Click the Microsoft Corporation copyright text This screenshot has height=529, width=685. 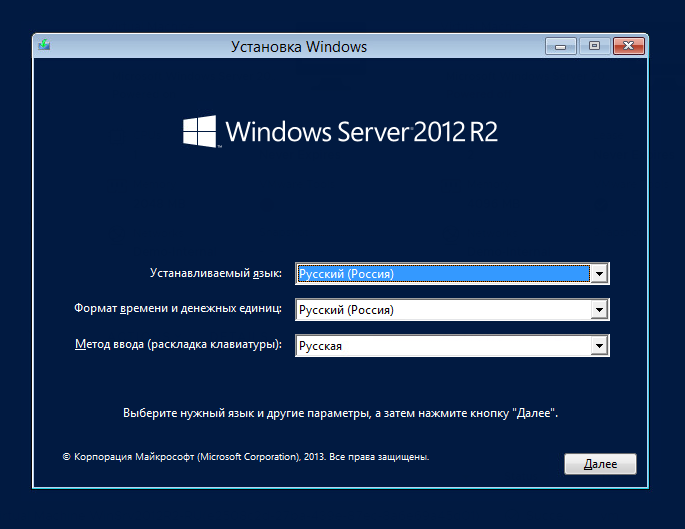(x=246, y=457)
